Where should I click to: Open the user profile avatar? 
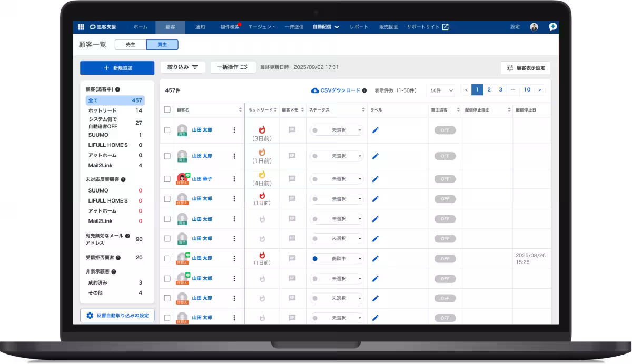534,27
